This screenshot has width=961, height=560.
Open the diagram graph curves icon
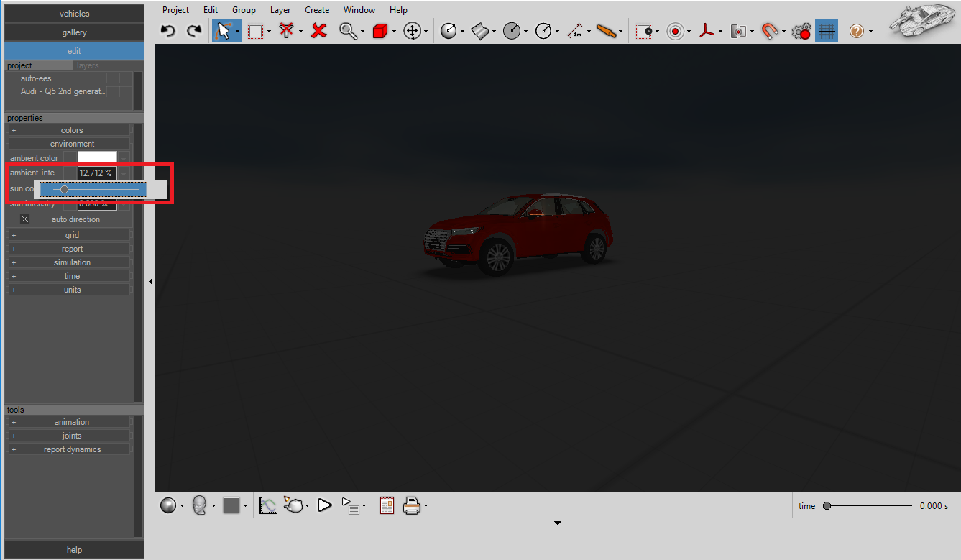tap(268, 505)
